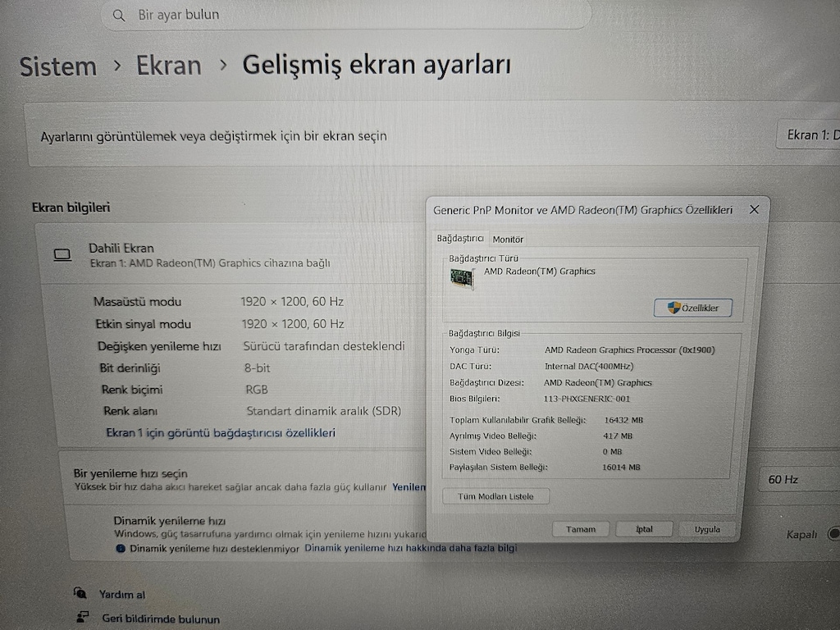Click the Özellikler shield button
The height and width of the screenshot is (630, 840).
[692, 308]
